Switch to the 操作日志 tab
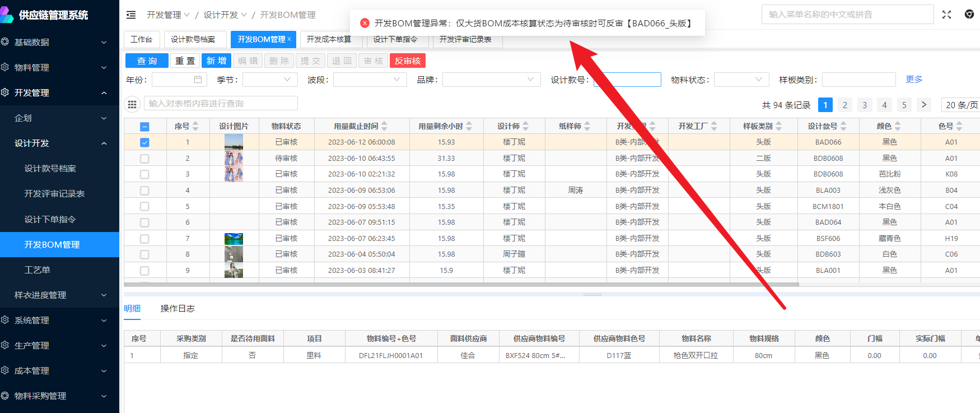 pyautogui.click(x=178, y=309)
